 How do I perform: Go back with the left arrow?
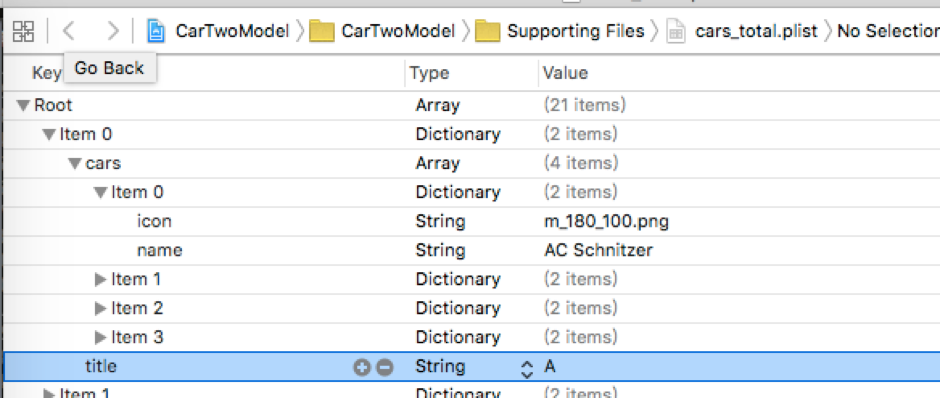click(x=69, y=31)
